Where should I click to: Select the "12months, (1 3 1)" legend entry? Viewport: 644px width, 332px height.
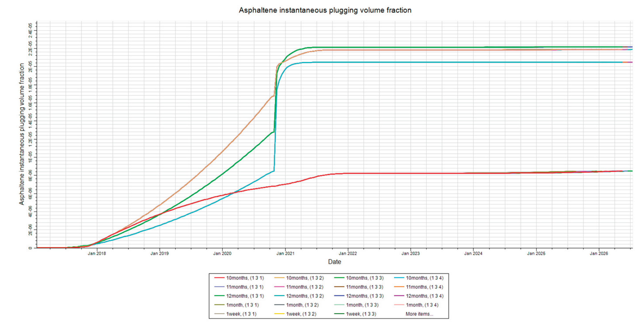tap(245, 296)
